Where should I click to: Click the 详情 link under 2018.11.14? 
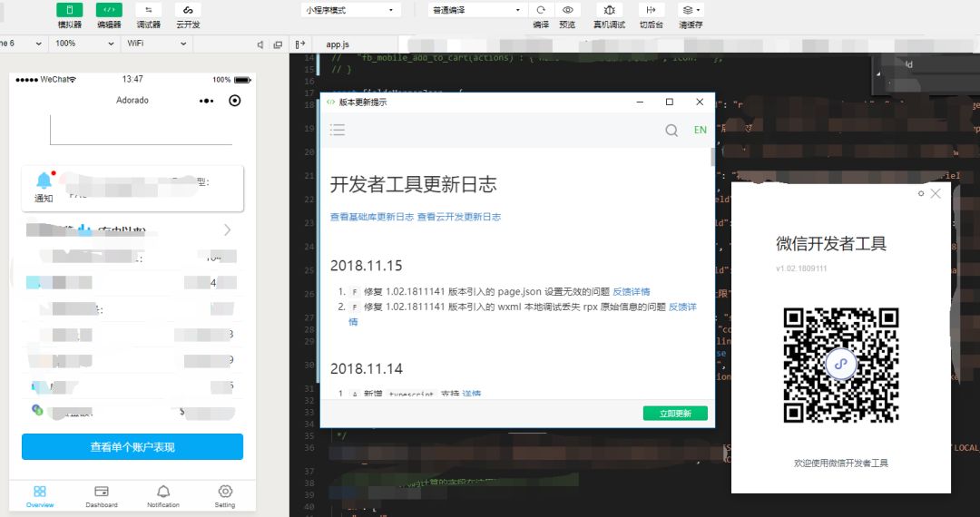[471, 394]
